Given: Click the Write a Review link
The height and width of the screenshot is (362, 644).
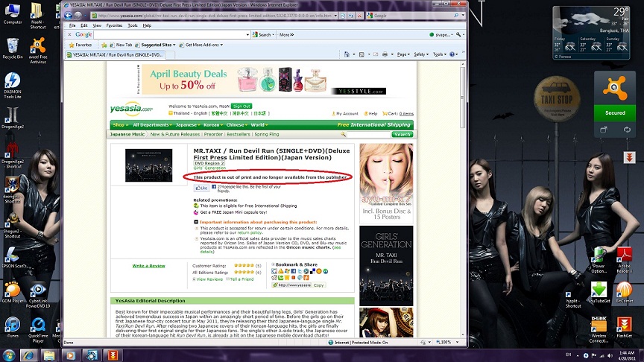Looking at the screenshot, I should (x=148, y=266).
